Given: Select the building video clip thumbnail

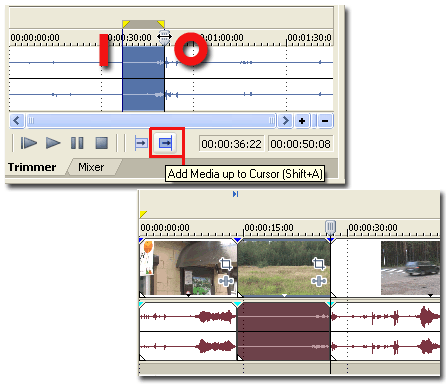Looking at the screenshot, I should pyautogui.click(x=188, y=268).
